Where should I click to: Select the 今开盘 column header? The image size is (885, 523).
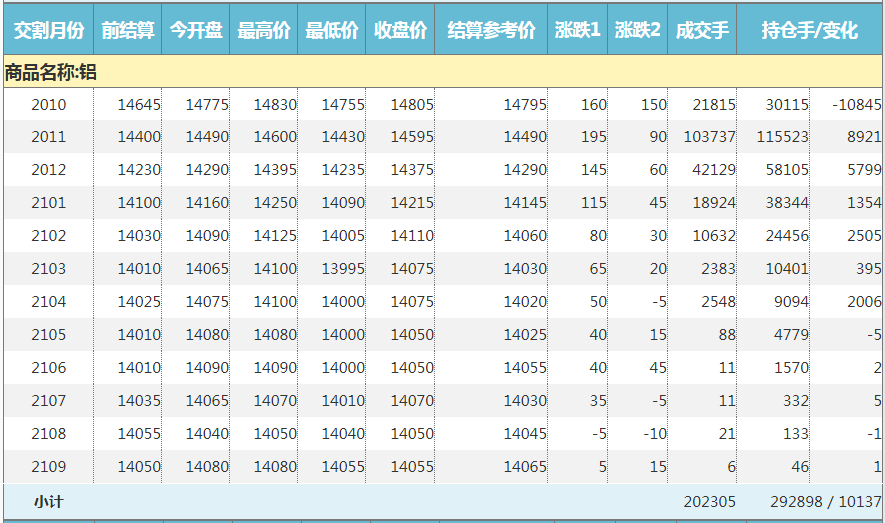pos(196,30)
